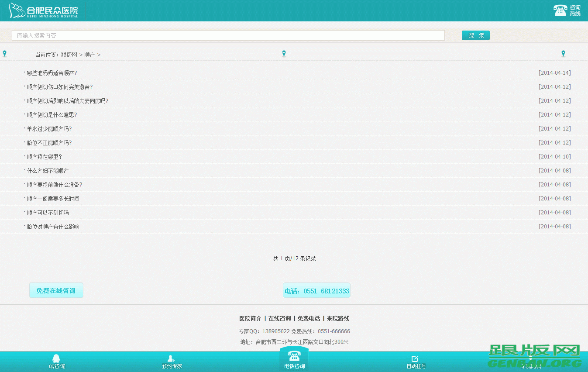Click the 咨询热线 phone icon top right
Viewport: 588px width, 372px height.
click(560, 10)
